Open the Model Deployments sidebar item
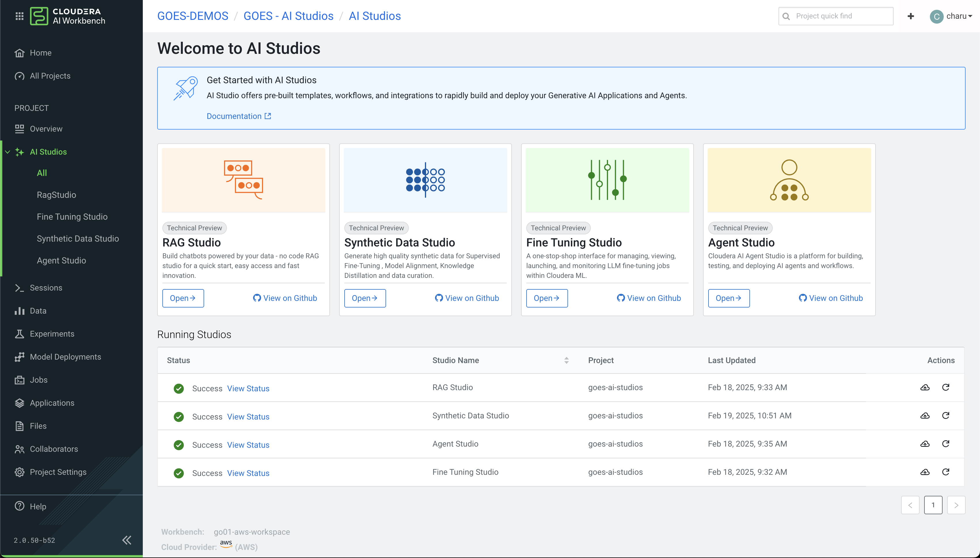 65,357
